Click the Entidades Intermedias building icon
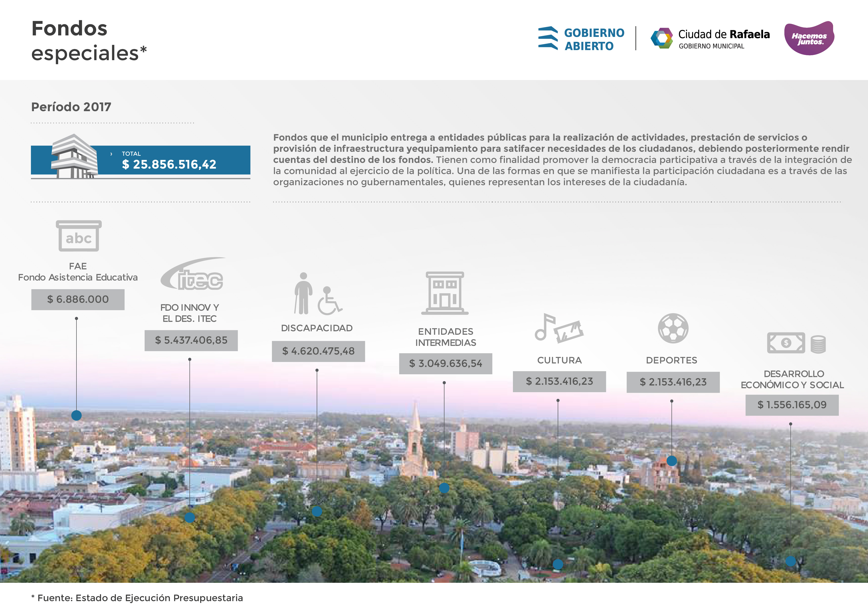The image size is (868, 614). click(x=445, y=293)
